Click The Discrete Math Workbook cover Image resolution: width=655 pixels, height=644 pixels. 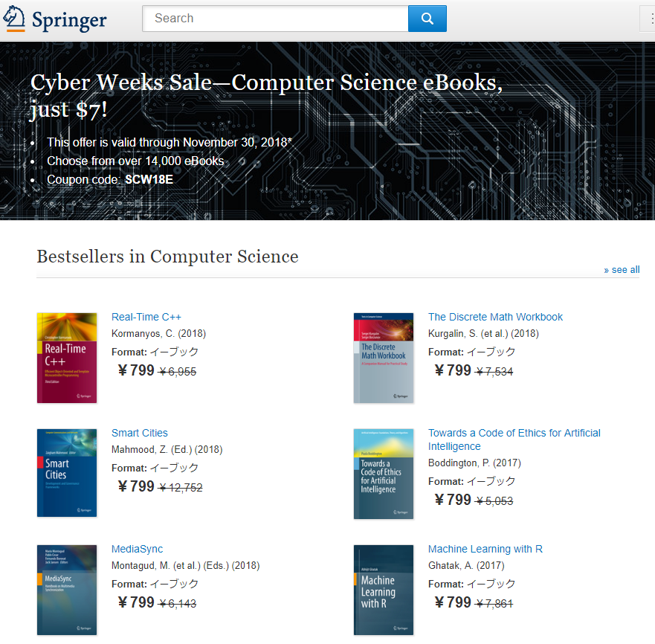[384, 358]
